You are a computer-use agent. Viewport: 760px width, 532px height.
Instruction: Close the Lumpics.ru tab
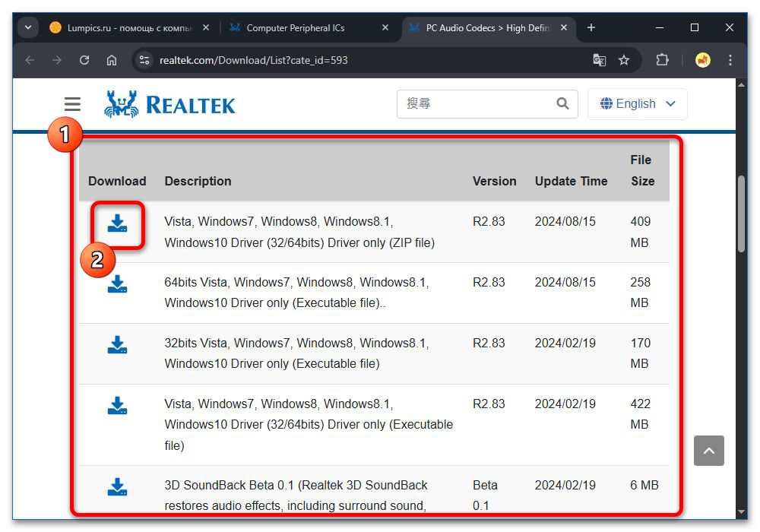(206, 27)
